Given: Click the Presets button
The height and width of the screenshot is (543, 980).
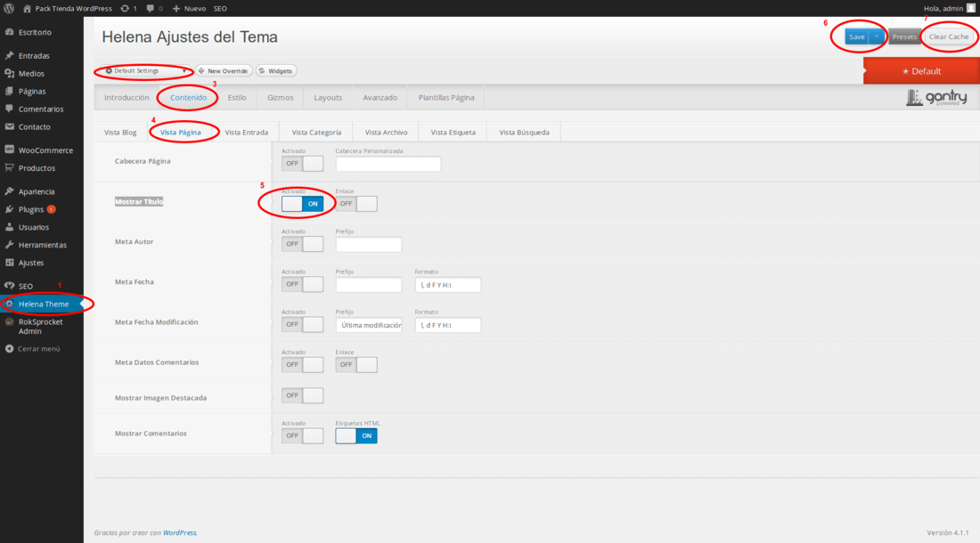Looking at the screenshot, I should coord(904,36).
